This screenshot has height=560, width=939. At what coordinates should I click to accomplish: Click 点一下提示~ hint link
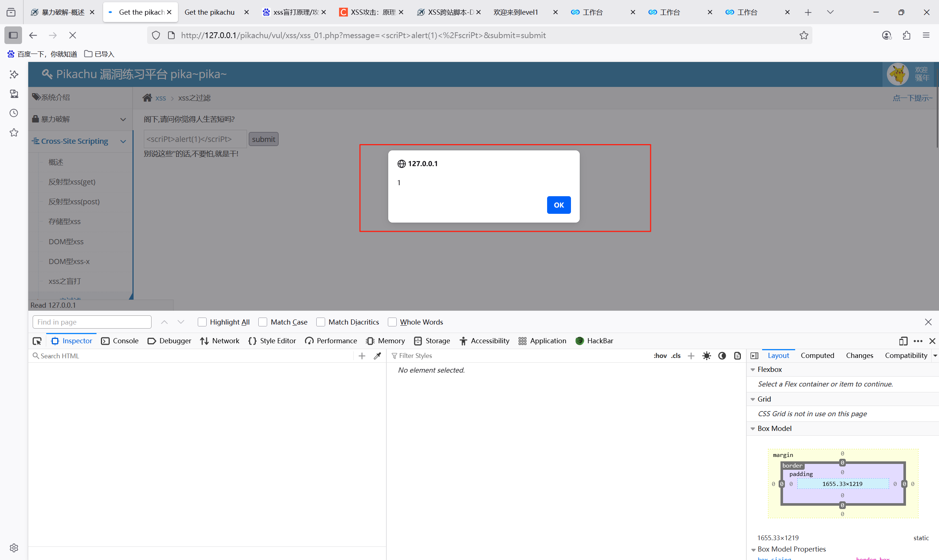(x=912, y=98)
